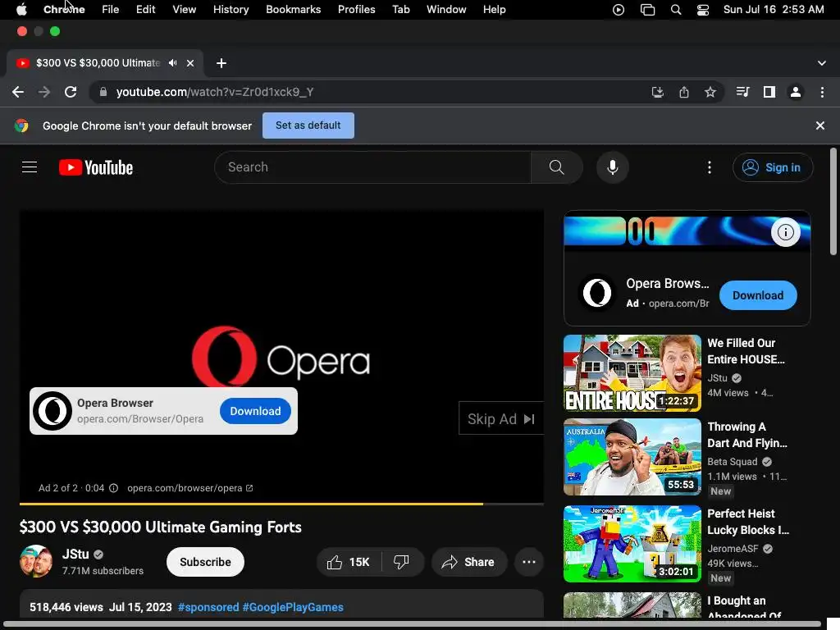
Task: Click the lock site info icon
Action: coord(103,92)
